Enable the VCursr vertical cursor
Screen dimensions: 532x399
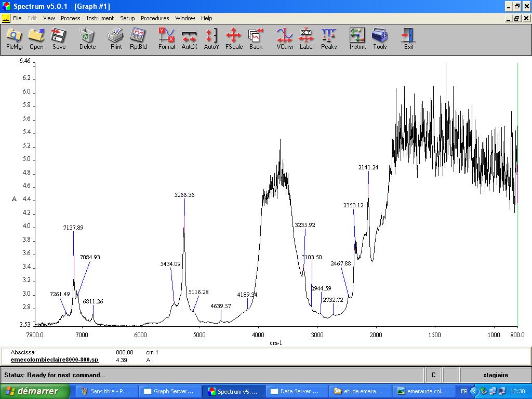[x=285, y=39]
